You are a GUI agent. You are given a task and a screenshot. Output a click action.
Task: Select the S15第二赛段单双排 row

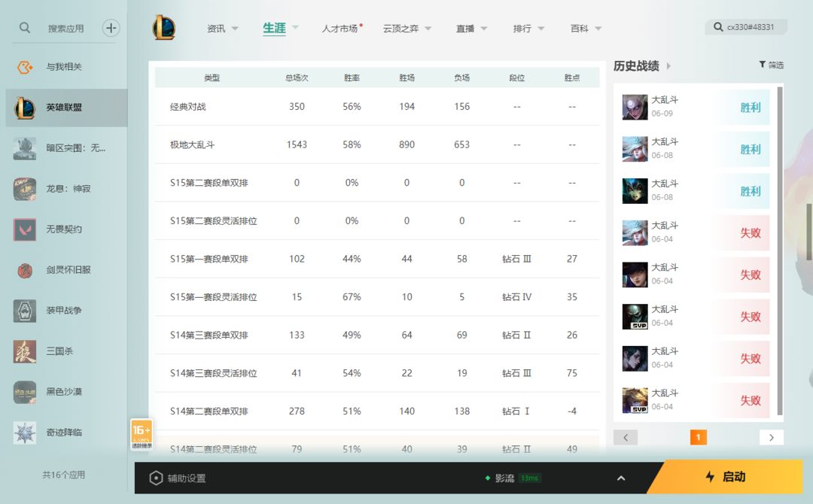[377, 183]
